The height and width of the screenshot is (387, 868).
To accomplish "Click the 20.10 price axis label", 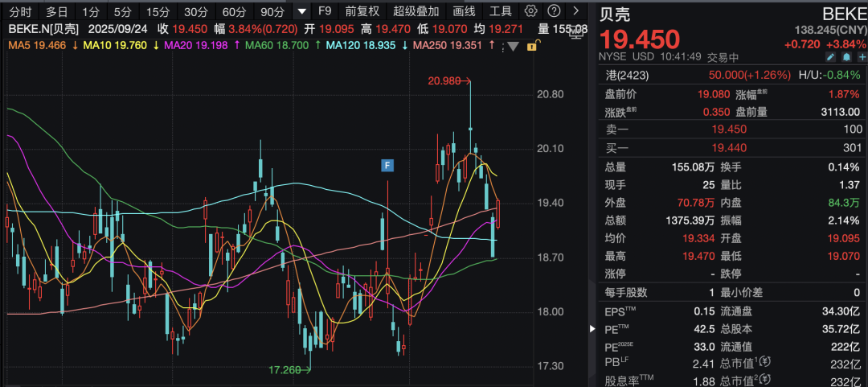I will click(552, 148).
